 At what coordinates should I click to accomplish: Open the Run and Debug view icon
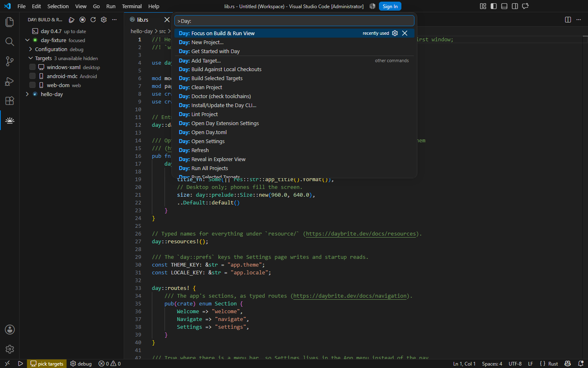pyautogui.click(x=9, y=81)
